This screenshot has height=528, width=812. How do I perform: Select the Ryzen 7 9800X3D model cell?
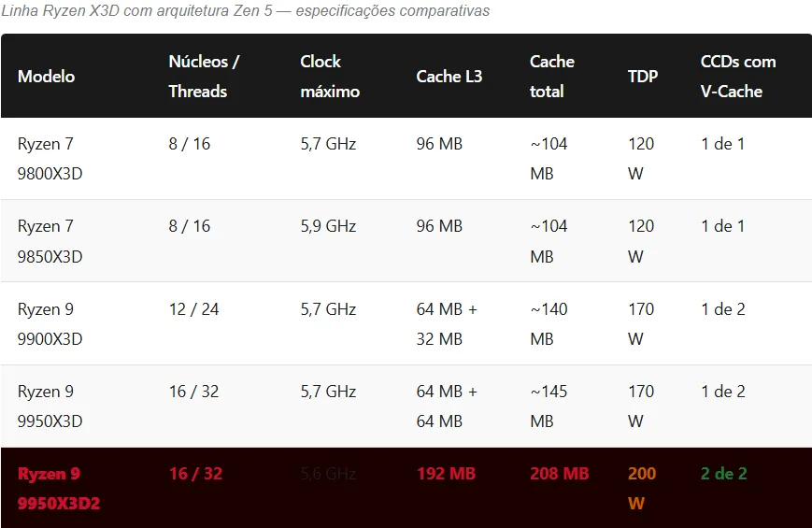click(x=50, y=159)
